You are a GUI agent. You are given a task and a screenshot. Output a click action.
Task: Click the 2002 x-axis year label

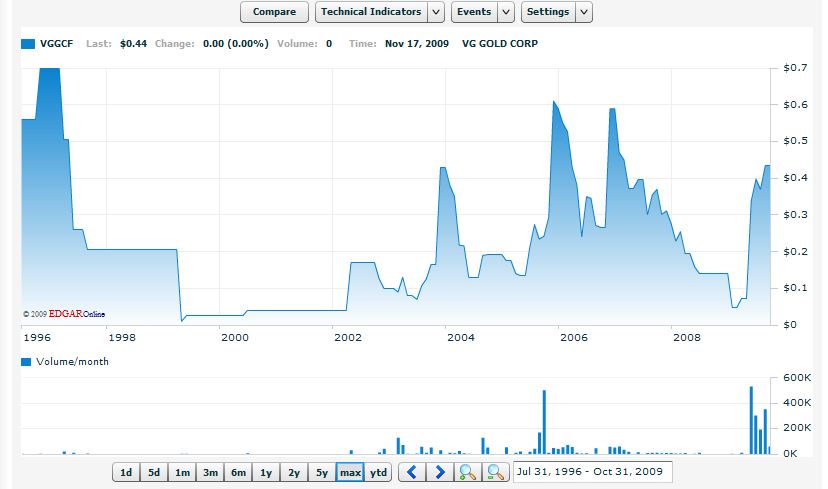(x=347, y=337)
